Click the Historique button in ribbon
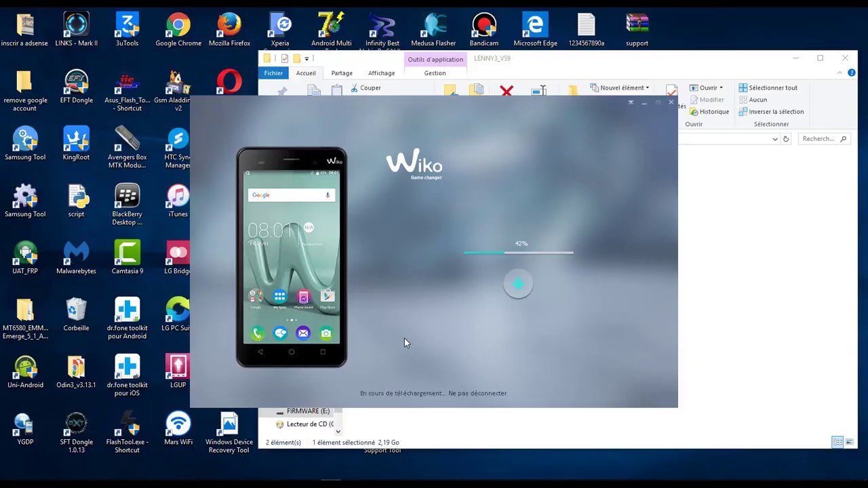Screen dimensions: 868x488 click(x=709, y=112)
